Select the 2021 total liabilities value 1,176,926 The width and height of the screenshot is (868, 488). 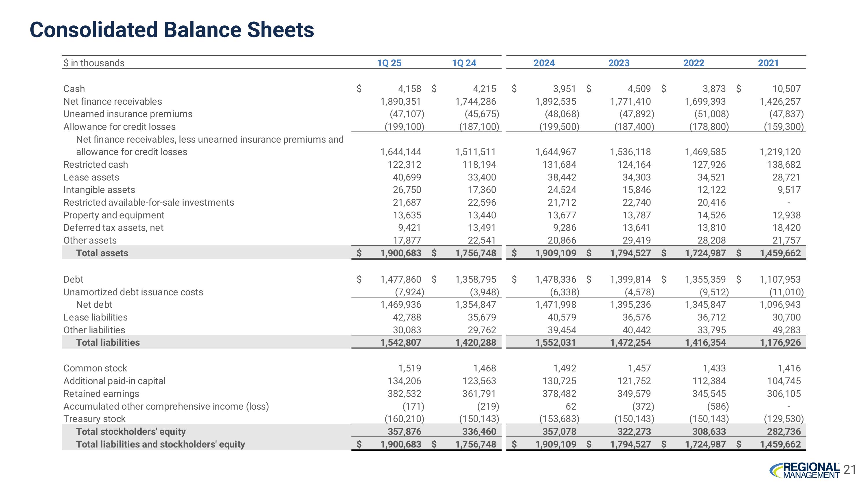pos(780,342)
